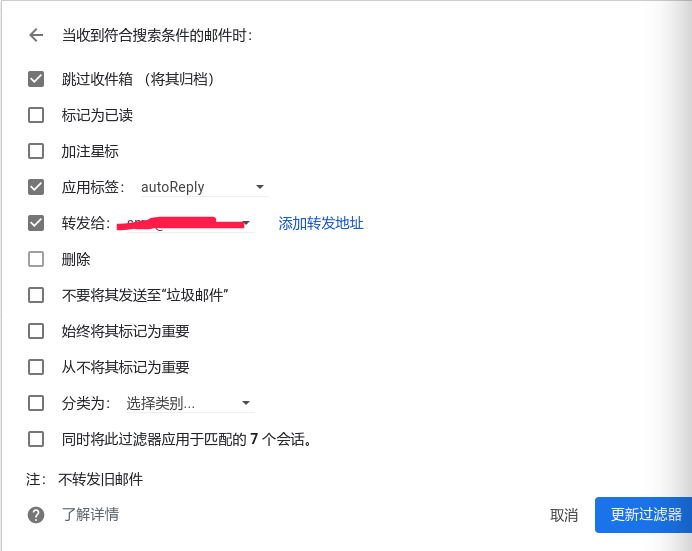Viewport: 692px width, 551px height.
Task: Enable 不要将其发送至"垃圾邮件" checkbox
Action: (x=36, y=295)
